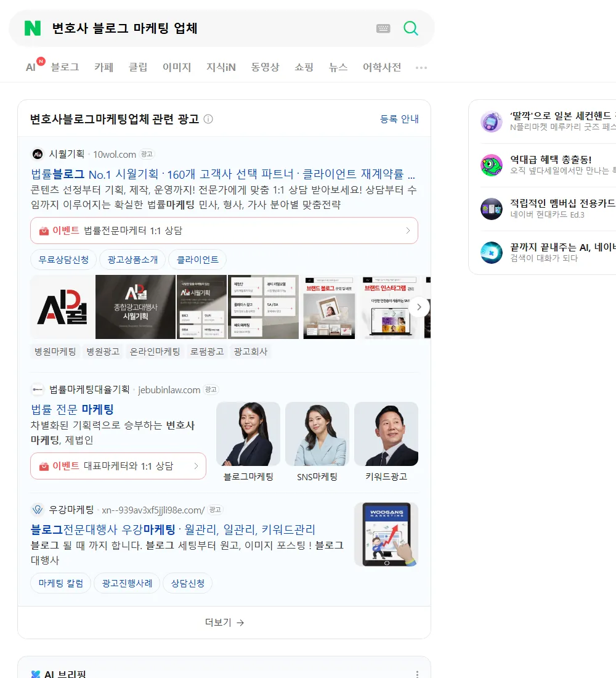Click the 상담신청 button
Image resolution: width=616 pixels, height=678 pixels.
tap(188, 583)
